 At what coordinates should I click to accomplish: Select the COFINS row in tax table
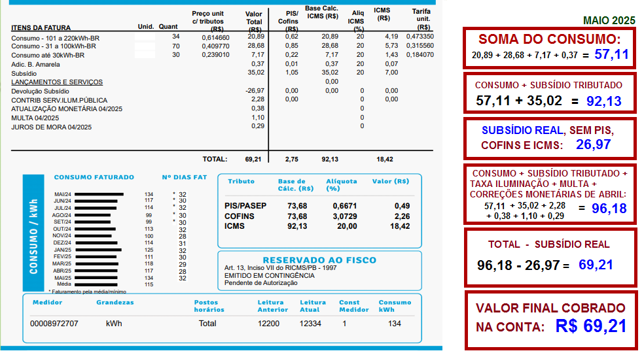pos(240,216)
